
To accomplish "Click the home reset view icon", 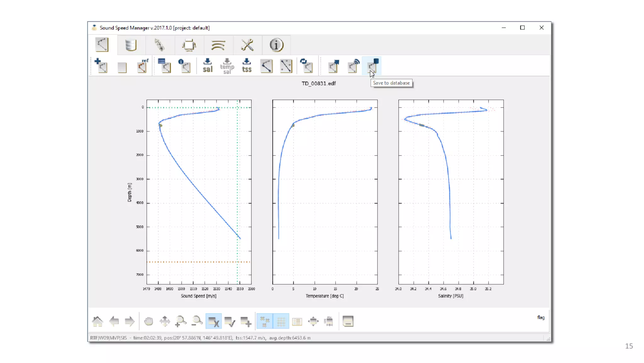I will 97,321.
